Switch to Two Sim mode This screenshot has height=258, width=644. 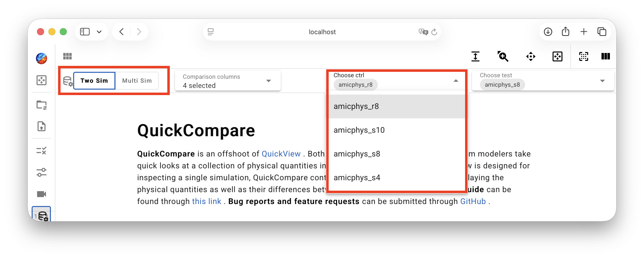click(x=94, y=81)
